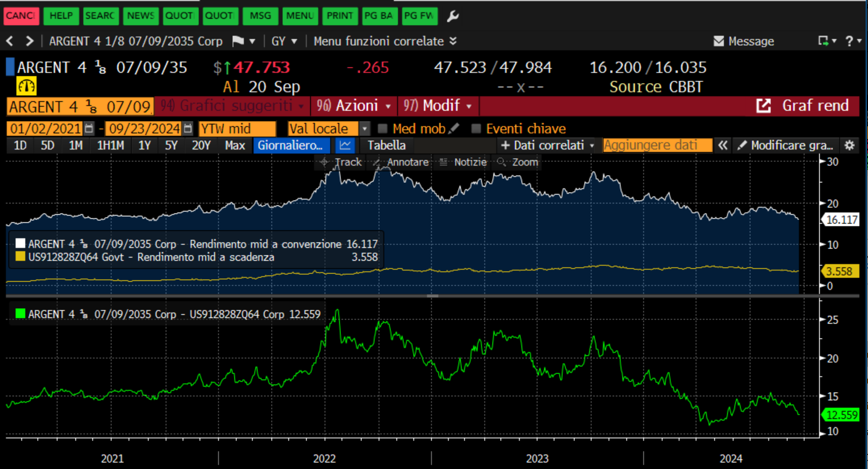Activate the Track crosshair tool
The height and width of the screenshot is (469, 868).
[340, 162]
